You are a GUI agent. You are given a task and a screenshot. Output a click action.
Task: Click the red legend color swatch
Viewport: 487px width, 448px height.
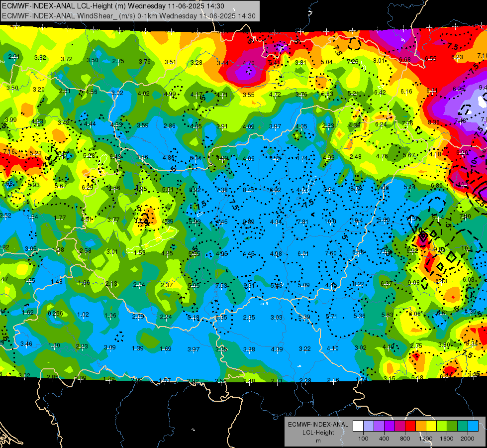[x=410, y=426]
